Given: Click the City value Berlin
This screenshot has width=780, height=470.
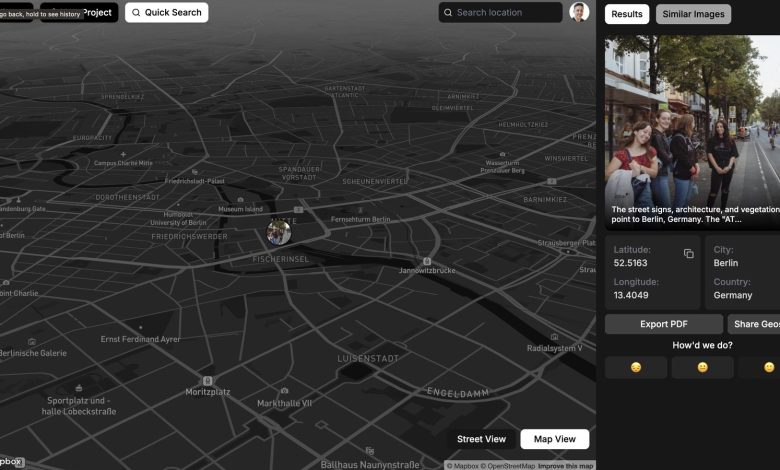Looking at the screenshot, I should pyautogui.click(x=726, y=263).
